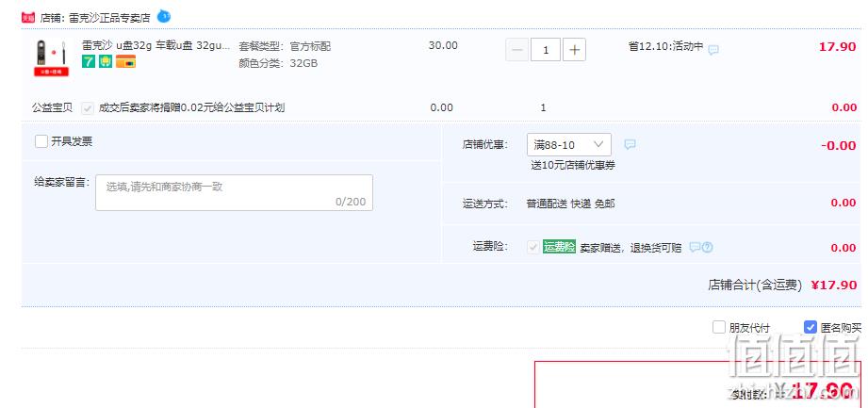This screenshot has height=408, width=868.
Task: Open the USB drive product thumbnail
Action: 52,57
